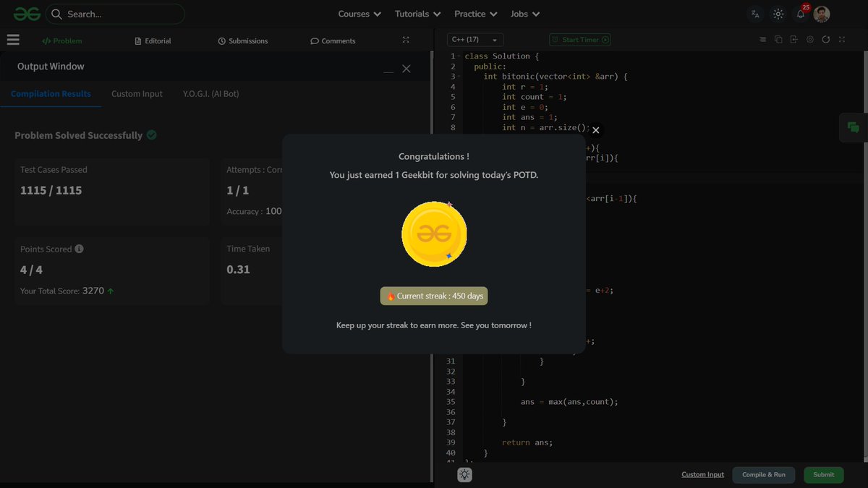Toggle the light/dark theme sun icon
868x488 pixels.
(778, 14)
